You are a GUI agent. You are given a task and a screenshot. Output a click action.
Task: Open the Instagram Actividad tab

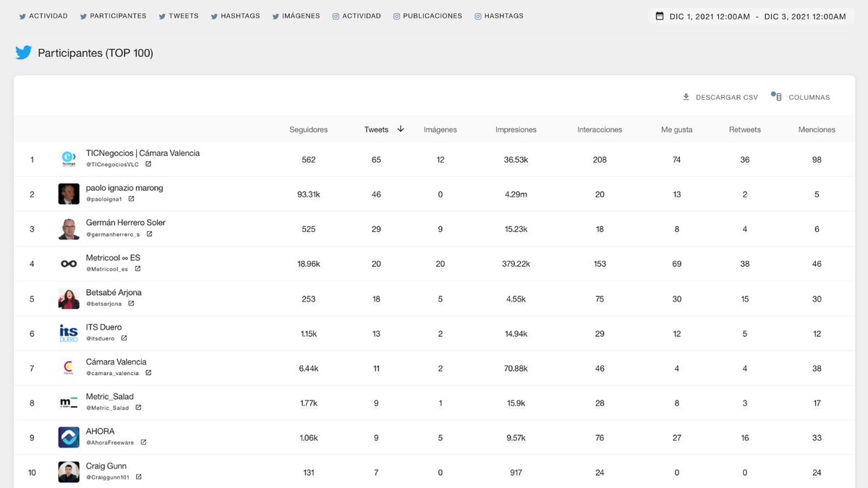(x=357, y=16)
